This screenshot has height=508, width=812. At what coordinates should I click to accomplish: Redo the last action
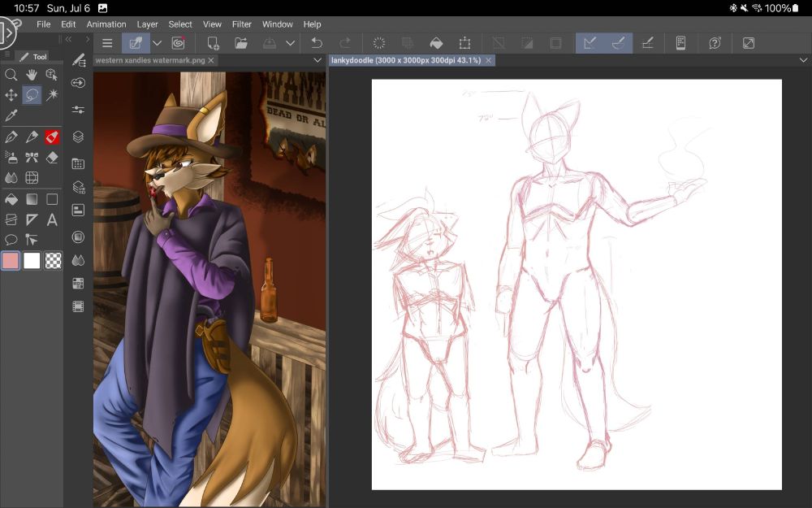[346, 43]
